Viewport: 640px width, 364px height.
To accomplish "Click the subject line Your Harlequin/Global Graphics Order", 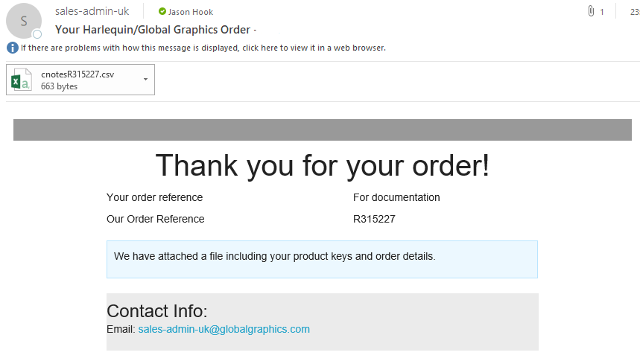I will pos(153,30).
